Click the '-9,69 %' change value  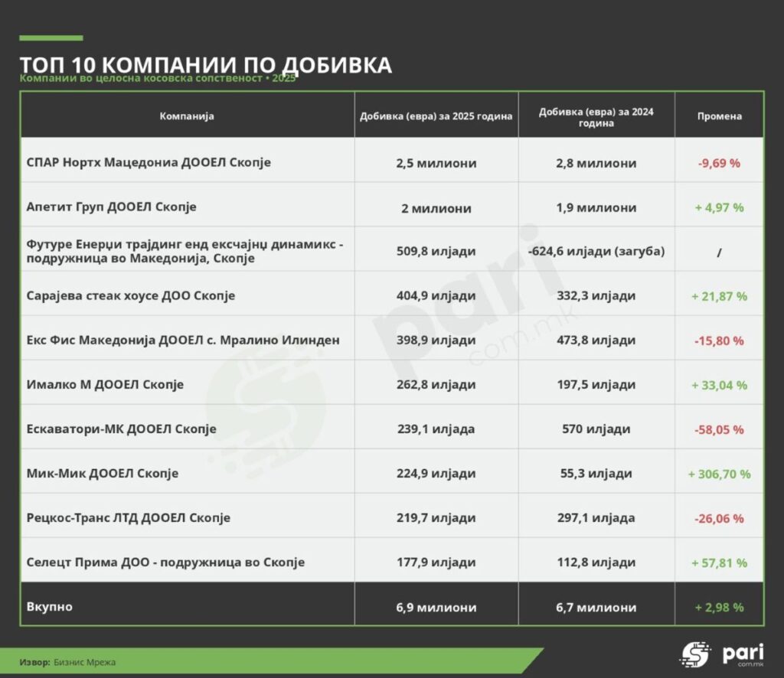click(719, 164)
